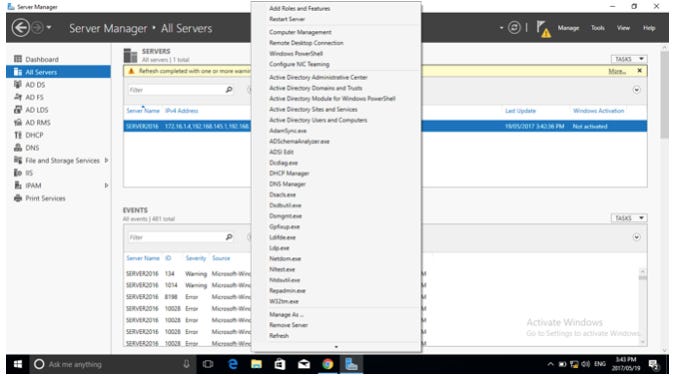Open the navigation history dropdown arrow
This screenshot has width=673, height=376.
click(49, 27)
